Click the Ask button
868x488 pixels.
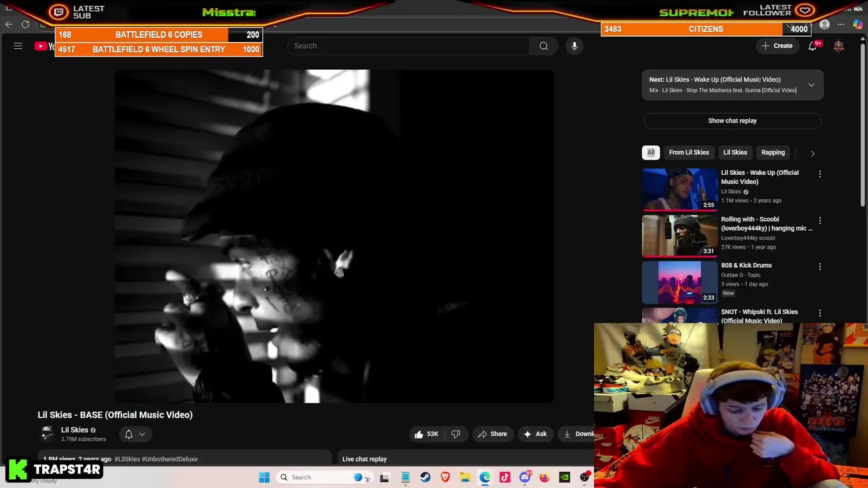[x=535, y=434]
